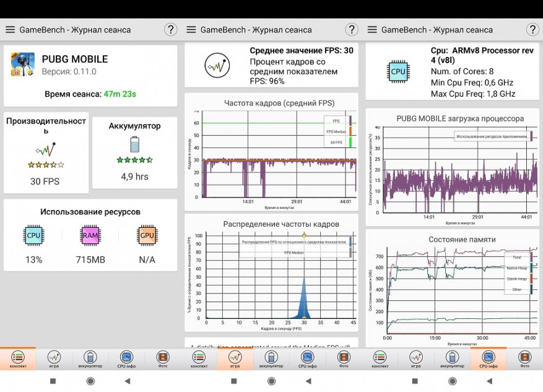Tap the GPU usage icon showing N/A
543x392 pixels.
click(147, 235)
